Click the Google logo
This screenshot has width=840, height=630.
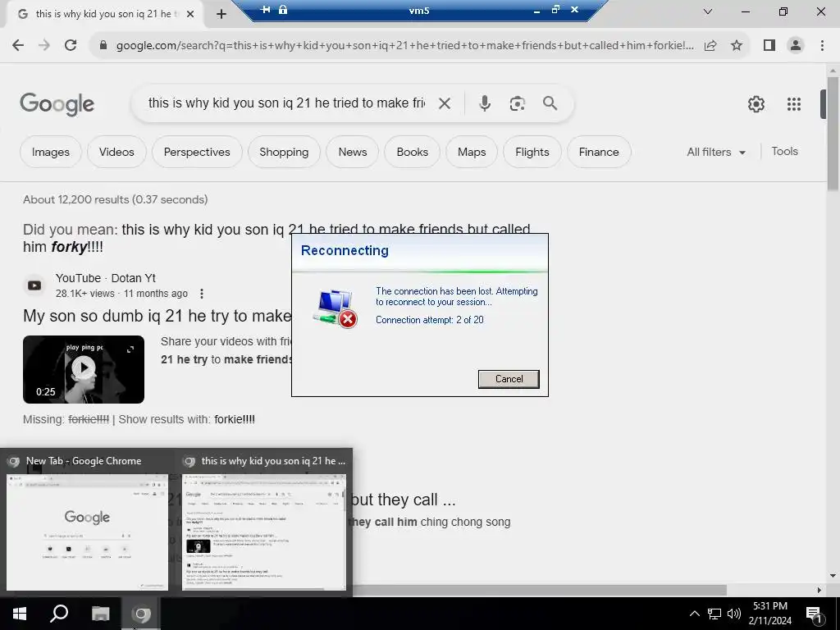coord(57,104)
